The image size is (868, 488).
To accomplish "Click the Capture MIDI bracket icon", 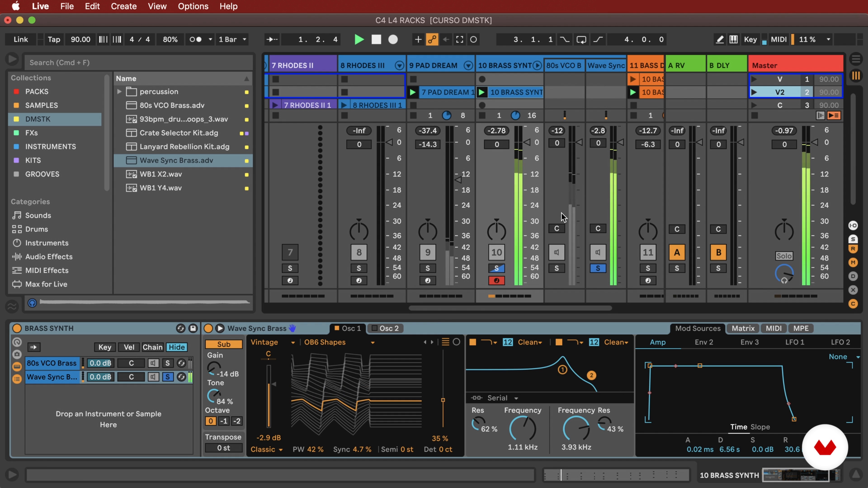I will point(460,39).
